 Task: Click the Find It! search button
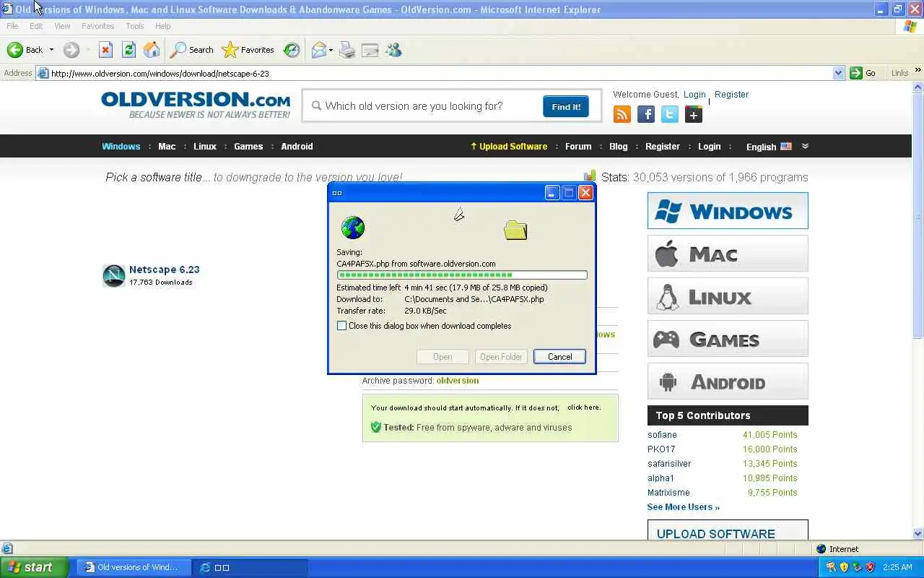566,106
